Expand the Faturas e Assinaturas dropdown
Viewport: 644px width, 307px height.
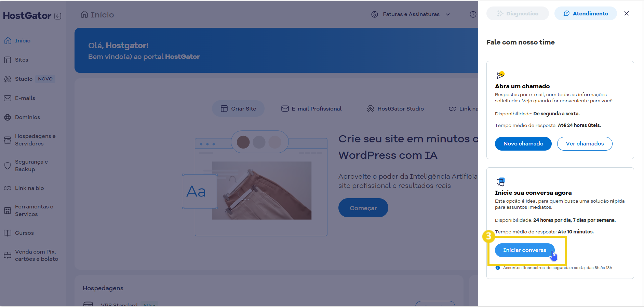(448, 14)
